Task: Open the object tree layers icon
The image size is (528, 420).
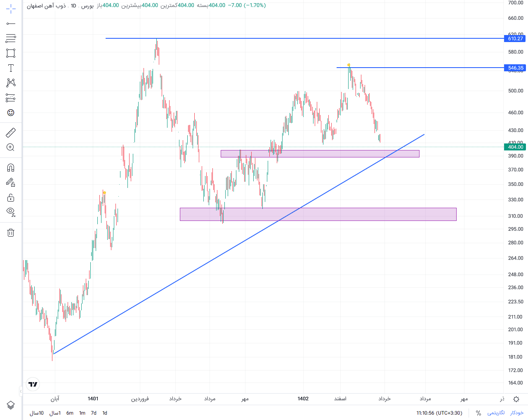Action: coord(11,405)
